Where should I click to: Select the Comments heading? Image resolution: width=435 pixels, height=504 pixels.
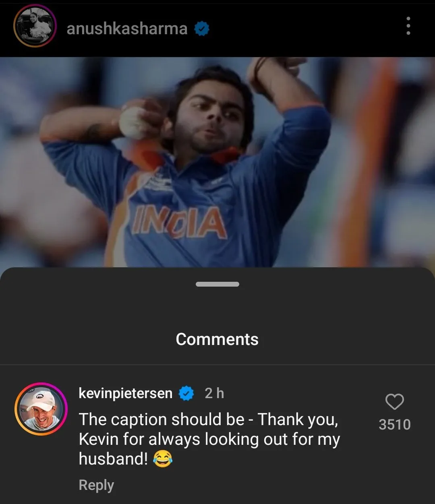pos(217,339)
